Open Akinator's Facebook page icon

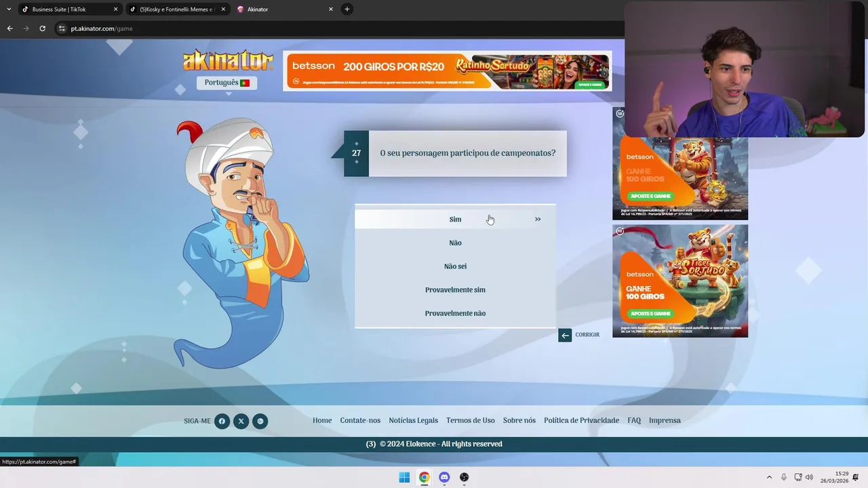coord(222,422)
